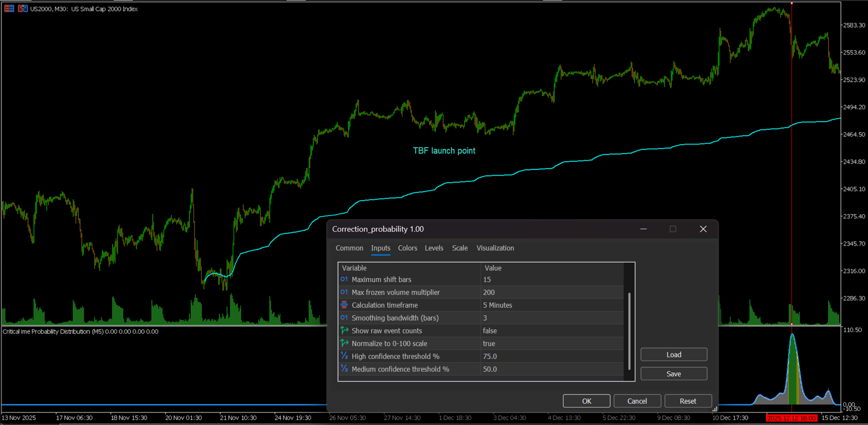Click the 2583.30 price scale label

(x=854, y=25)
